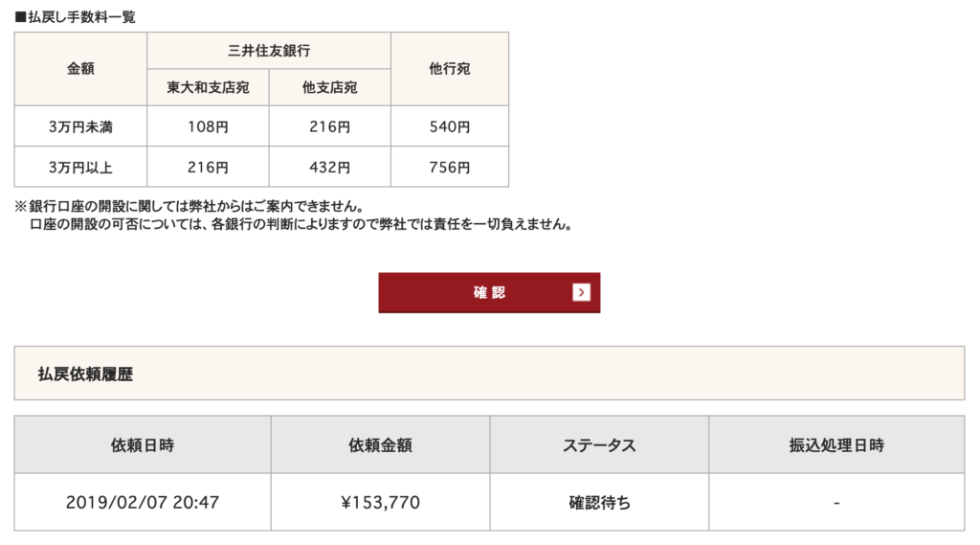Click the 東大和支店宛 column header

[208, 87]
